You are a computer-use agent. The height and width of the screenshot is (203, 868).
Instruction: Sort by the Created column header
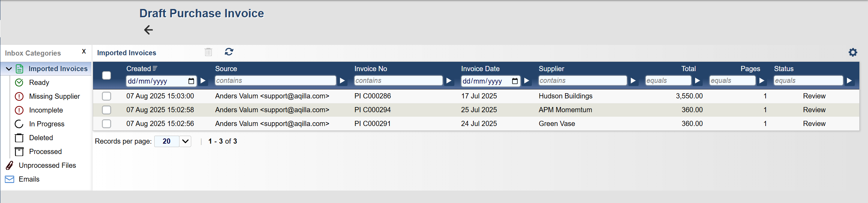pos(139,69)
